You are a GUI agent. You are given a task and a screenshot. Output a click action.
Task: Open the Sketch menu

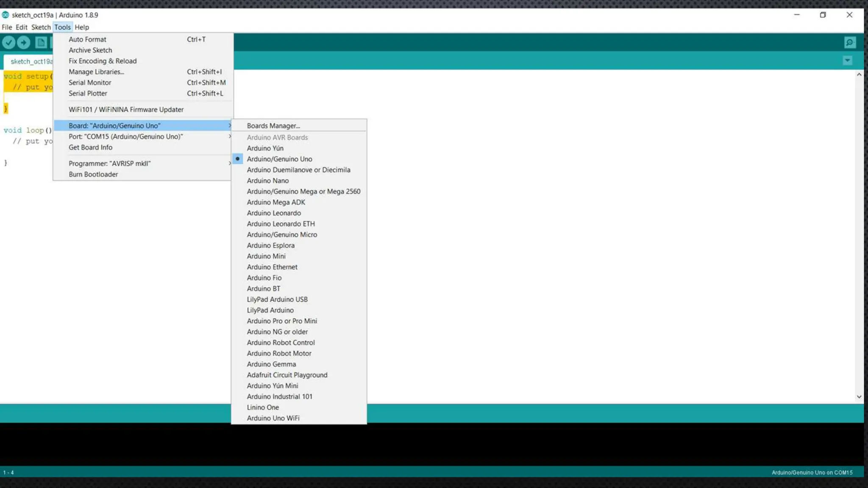[x=41, y=27]
